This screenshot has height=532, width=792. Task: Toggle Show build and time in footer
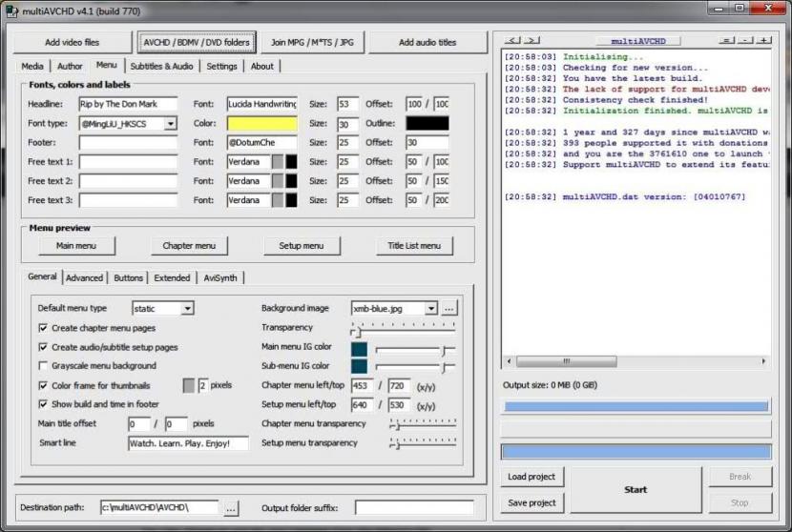(43, 404)
